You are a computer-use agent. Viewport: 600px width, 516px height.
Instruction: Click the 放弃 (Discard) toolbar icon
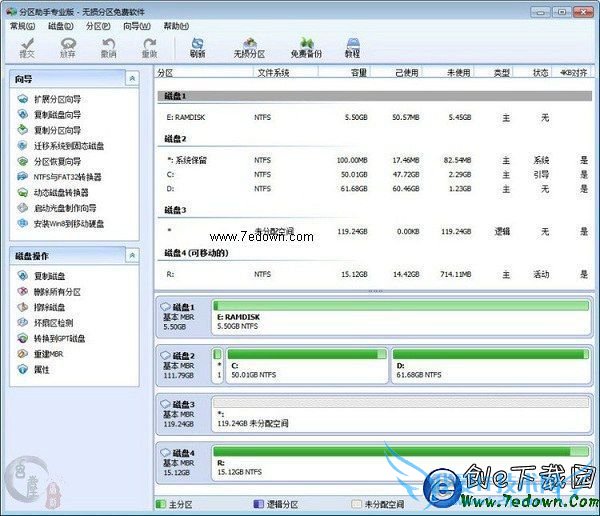[x=68, y=48]
